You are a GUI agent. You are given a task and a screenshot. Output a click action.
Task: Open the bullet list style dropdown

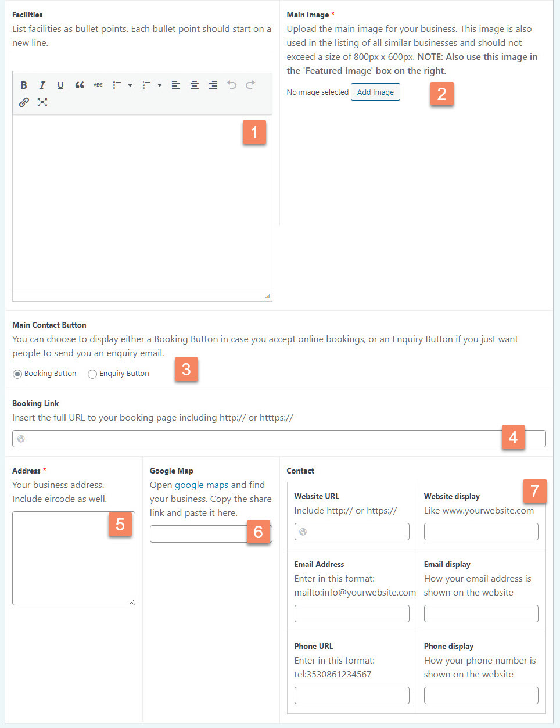click(130, 85)
